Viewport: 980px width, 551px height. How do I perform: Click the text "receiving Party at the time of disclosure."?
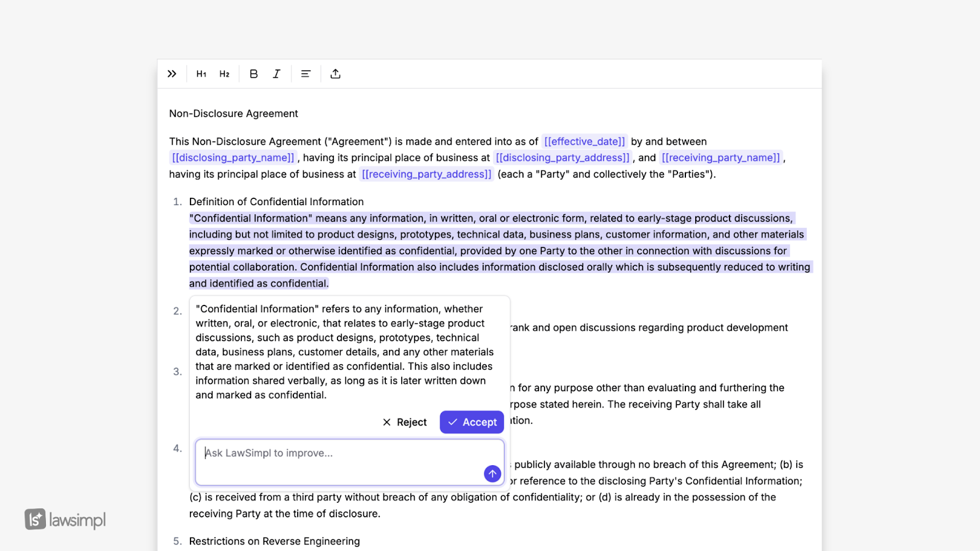pyautogui.click(x=285, y=514)
